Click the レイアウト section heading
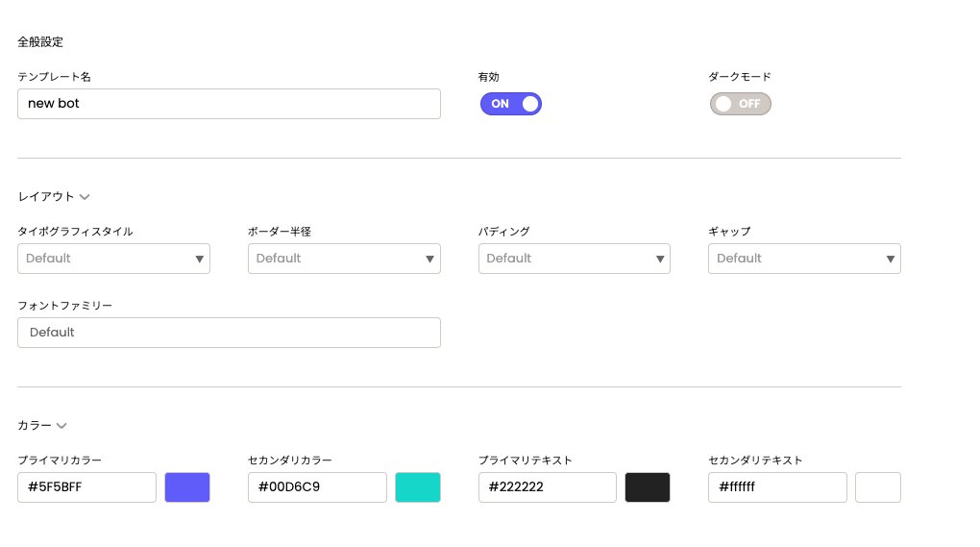This screenshot has width=980, height=547. coord(45,197)
